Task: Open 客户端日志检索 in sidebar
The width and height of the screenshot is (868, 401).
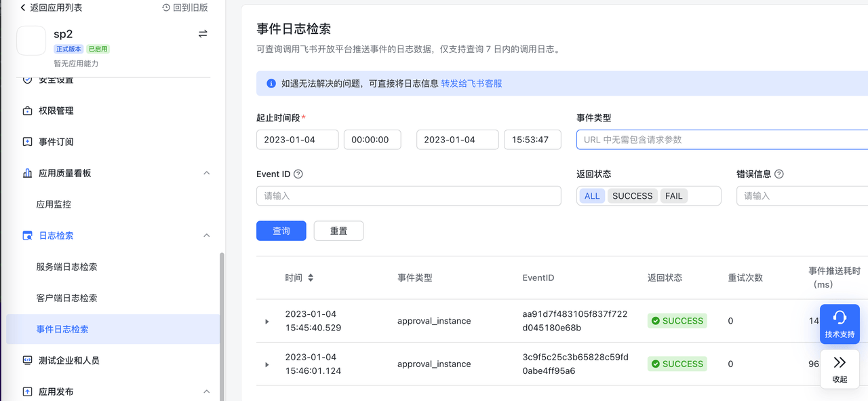Action: [x=66, y=298]
